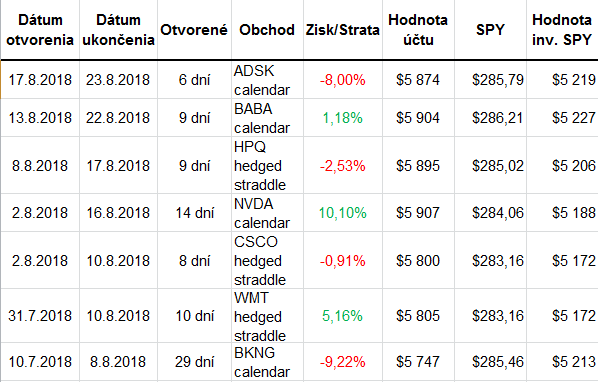This screenshot has height=382, width=598.
Task: Click the 16.8.2018 closing date cell
Action: 118,213
